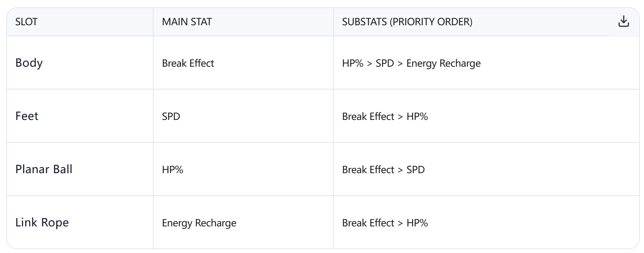Click the SLOT column header
644x253 pixels.
pyautogui.click(x=26, y=22)
